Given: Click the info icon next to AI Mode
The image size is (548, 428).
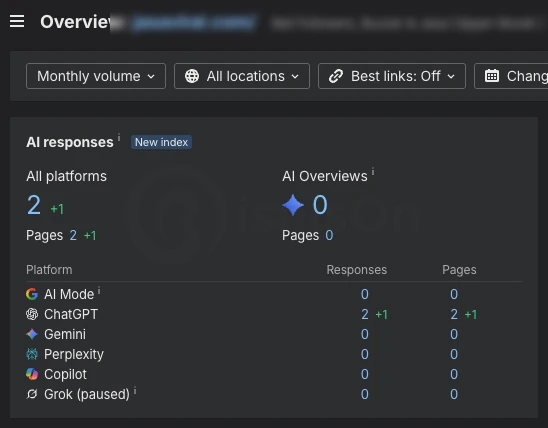Looking at the screenshot, I should 99,290.
